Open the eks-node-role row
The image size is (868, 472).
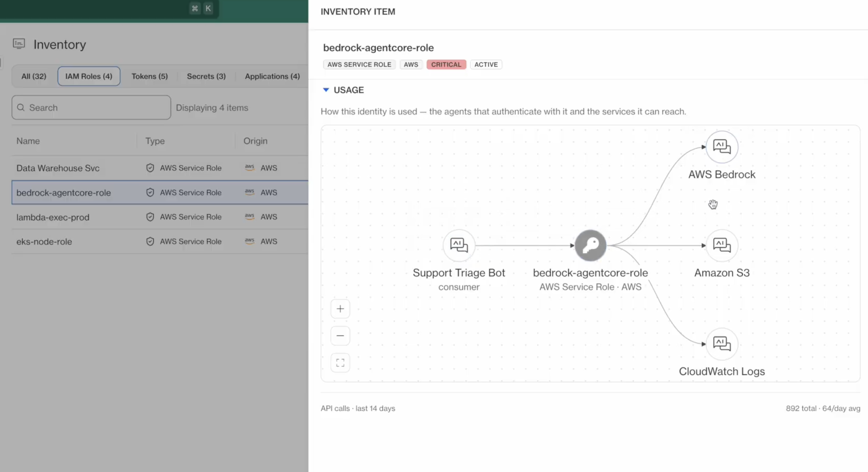(160, 241)
